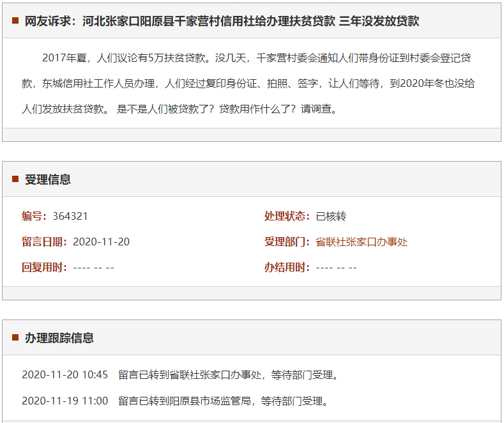Click the 处理状态 label
Image resolution: width=504 pixels, height=423 pixels.
coord(287,216)
